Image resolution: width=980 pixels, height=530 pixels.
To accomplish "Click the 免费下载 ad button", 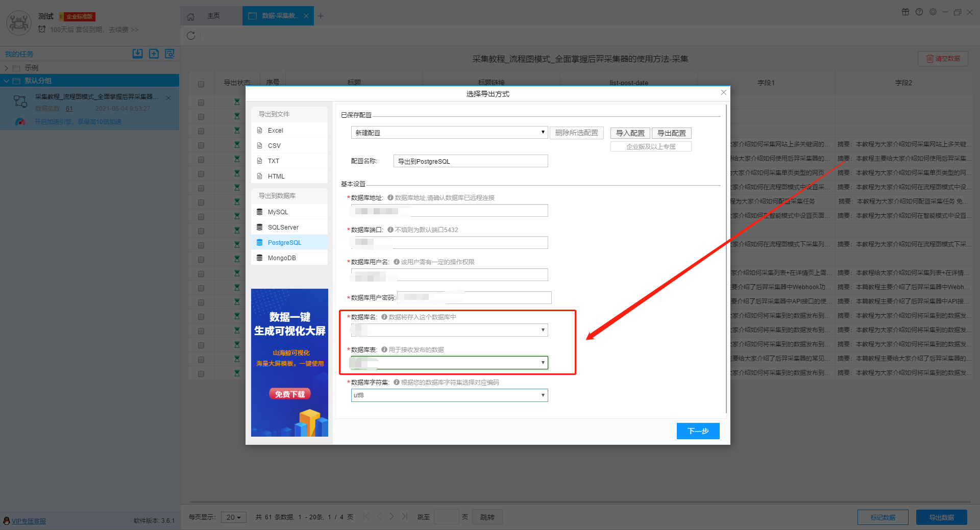I will [290, 394].
